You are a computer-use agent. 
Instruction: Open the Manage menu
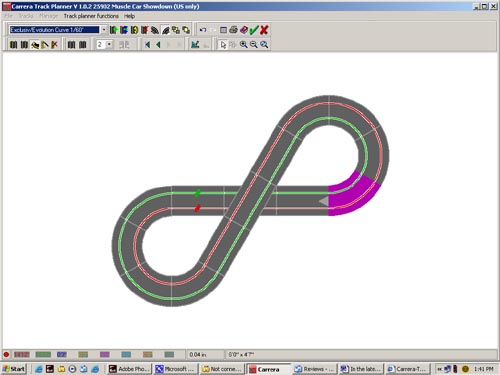pyautogui.click(x=49, y=16)
